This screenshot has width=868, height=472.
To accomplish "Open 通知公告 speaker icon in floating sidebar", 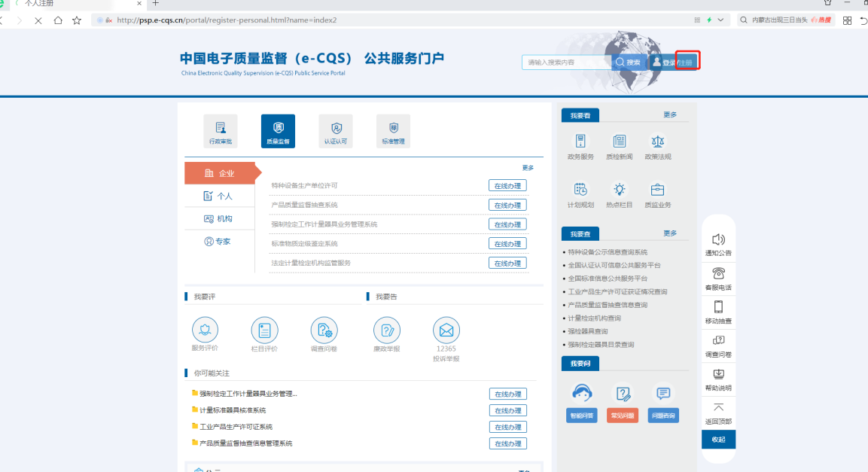I will [718, 239].
